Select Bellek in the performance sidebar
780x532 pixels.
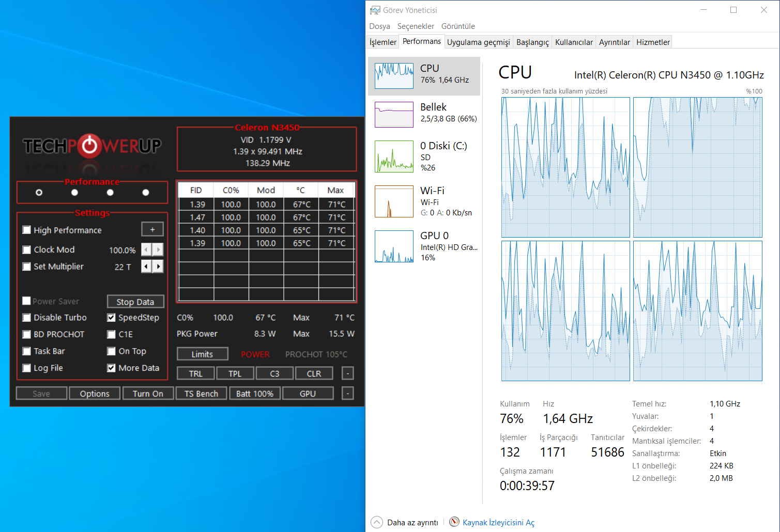click(424, 114)
